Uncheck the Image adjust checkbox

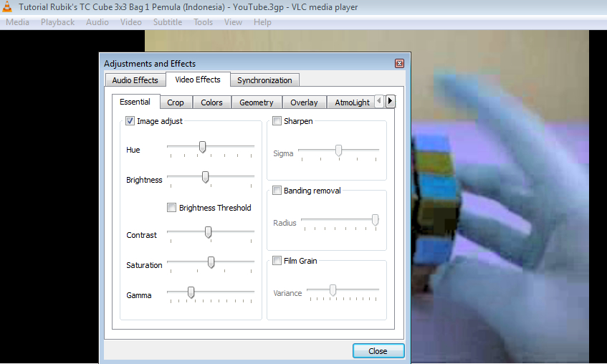[130, 121]
